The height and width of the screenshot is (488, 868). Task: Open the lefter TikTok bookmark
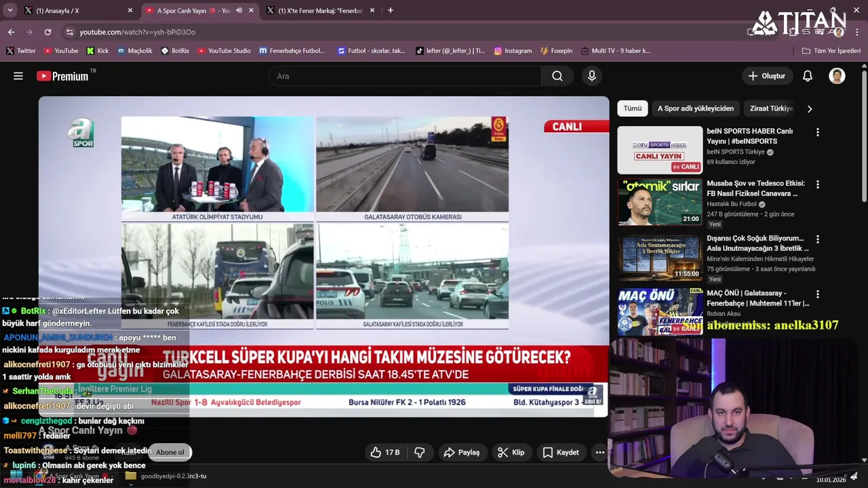click(450, 51)
